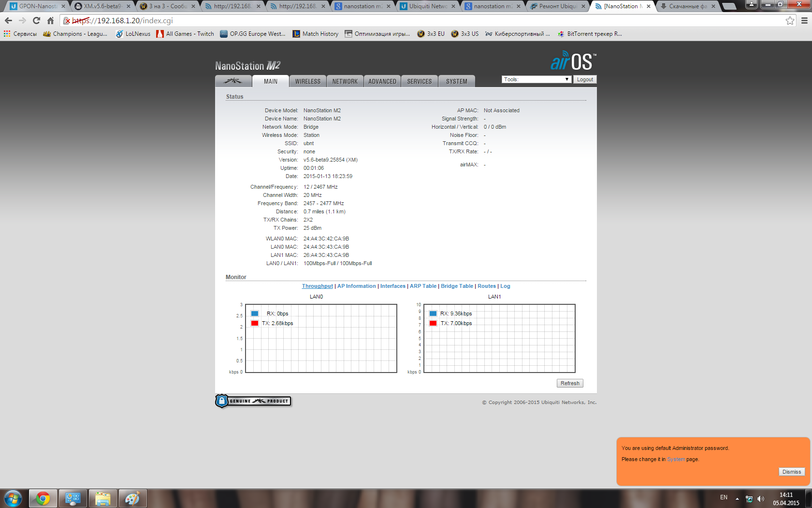Switch to the WIRELESS tab
This screenshot has width=812, height=508.
pos(308,81)
